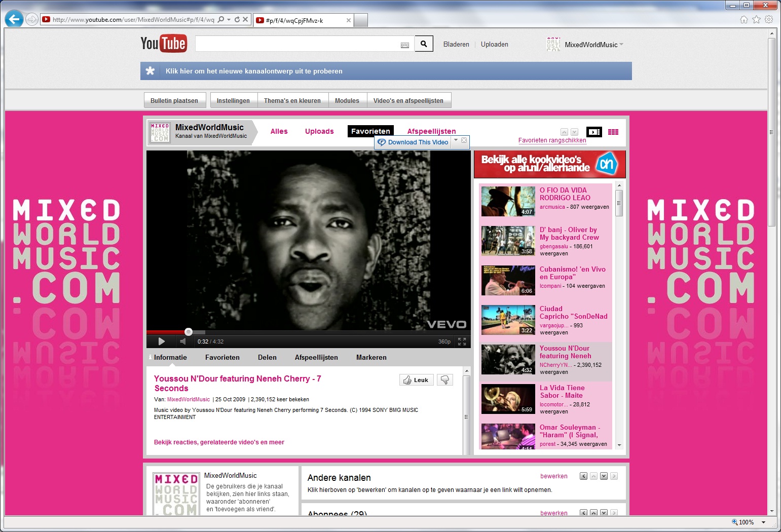The height and width of the screenshot is (532, 781).
Task: Click the playlist scrollbar thumb
Action: click(x=619, y=203)
